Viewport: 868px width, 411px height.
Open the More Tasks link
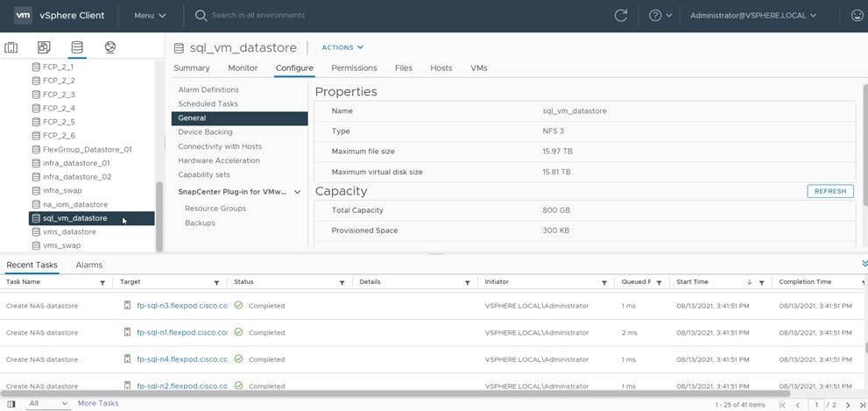[x=98, y=403]
